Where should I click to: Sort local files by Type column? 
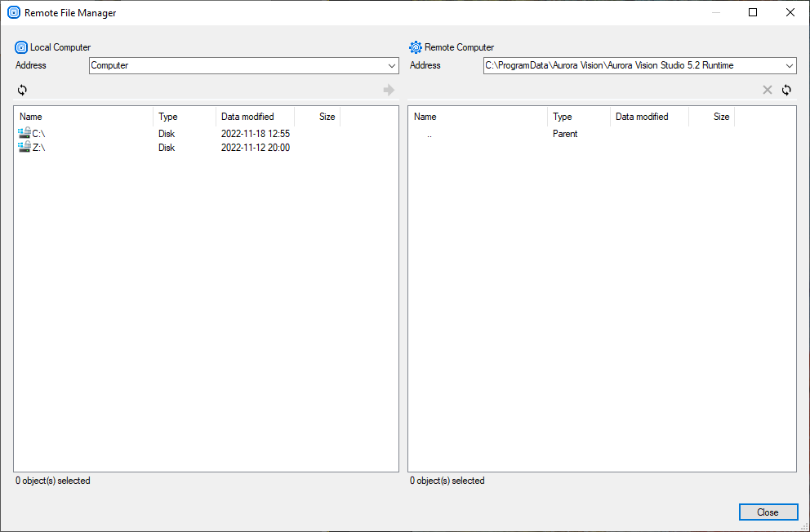(184, 117)
